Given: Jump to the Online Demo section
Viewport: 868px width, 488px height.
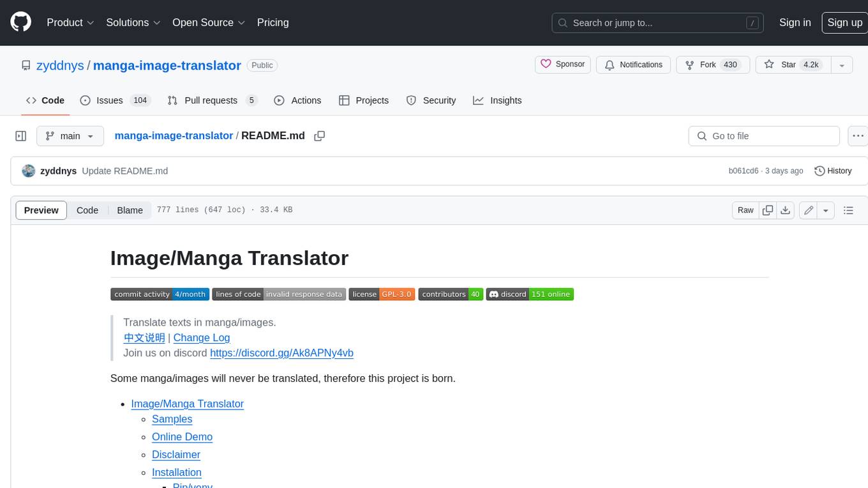Looking at the screenshot, I should click(182, 437).
